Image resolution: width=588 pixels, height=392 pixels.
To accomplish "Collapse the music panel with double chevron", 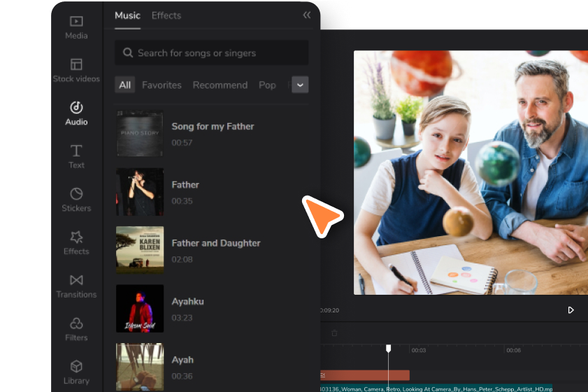I will pos(307,15).
